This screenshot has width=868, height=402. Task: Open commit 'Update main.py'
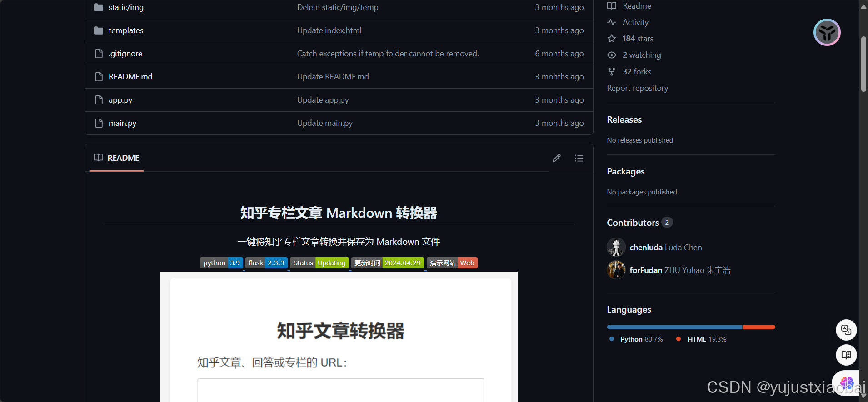pyautogui.click(x=325, y=123)
